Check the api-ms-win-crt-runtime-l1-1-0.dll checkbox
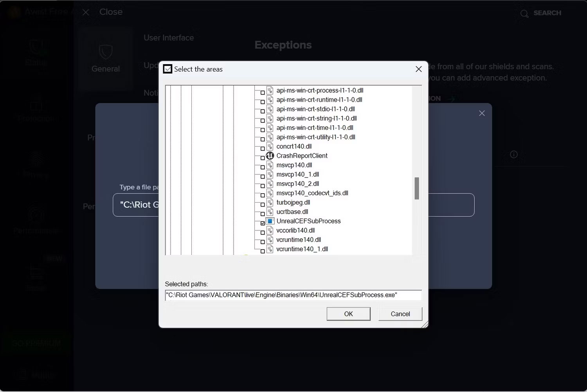The width and height of the screenshot is (587, 392). click(263, 102)
